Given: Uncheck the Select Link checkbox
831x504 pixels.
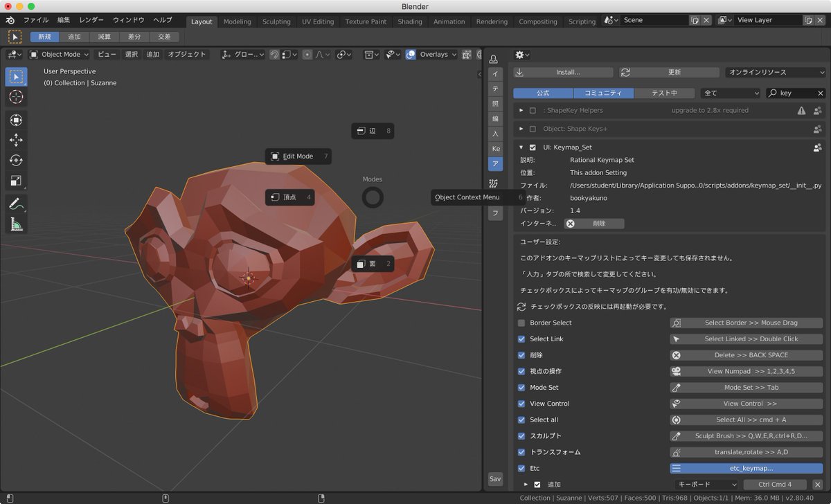Looking at the screenshot, I should point(521,339).
